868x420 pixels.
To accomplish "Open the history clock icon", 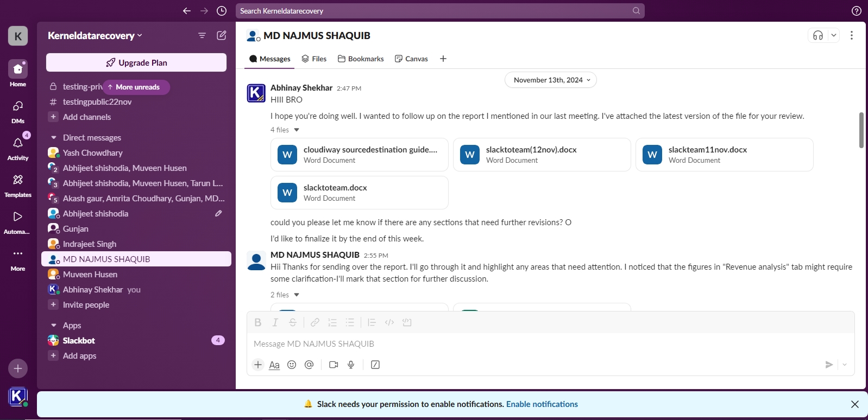I will click(x=222, y=11).
